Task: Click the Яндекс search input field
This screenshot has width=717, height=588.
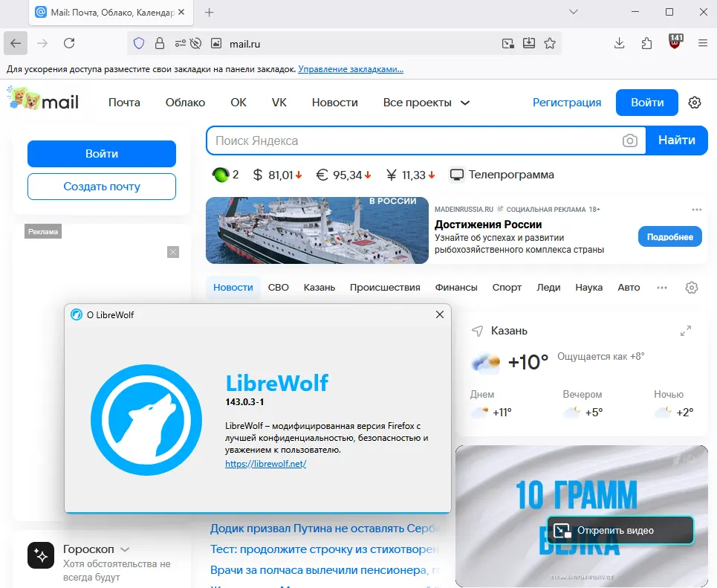Action: (416, 140)
